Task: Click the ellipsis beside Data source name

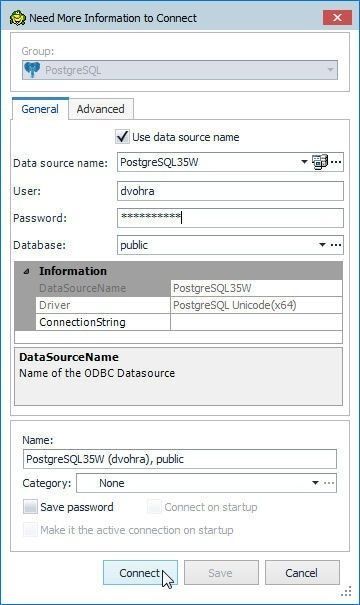Action: [x=336, y=162]
